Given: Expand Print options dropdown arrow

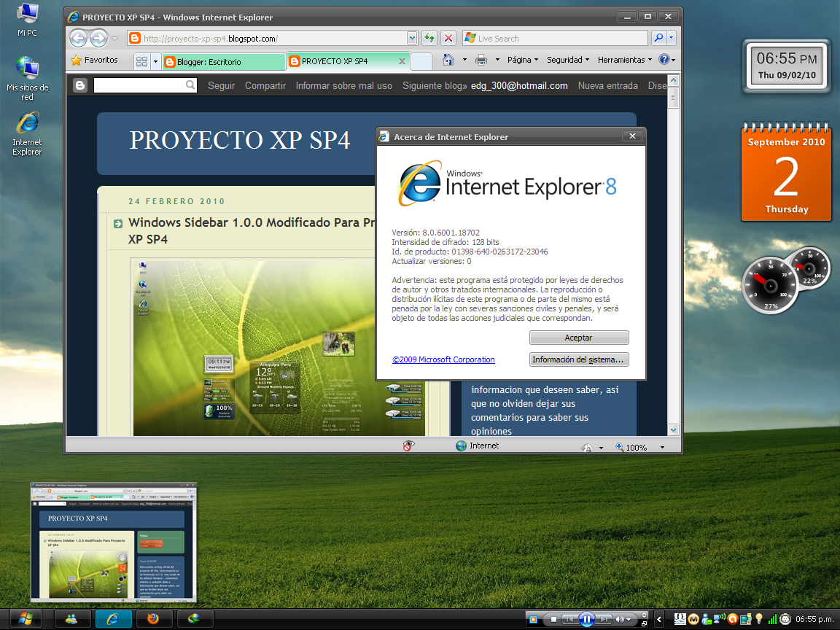Looking at the screenshot, I should pyautogui.click(x=497, y=60).
